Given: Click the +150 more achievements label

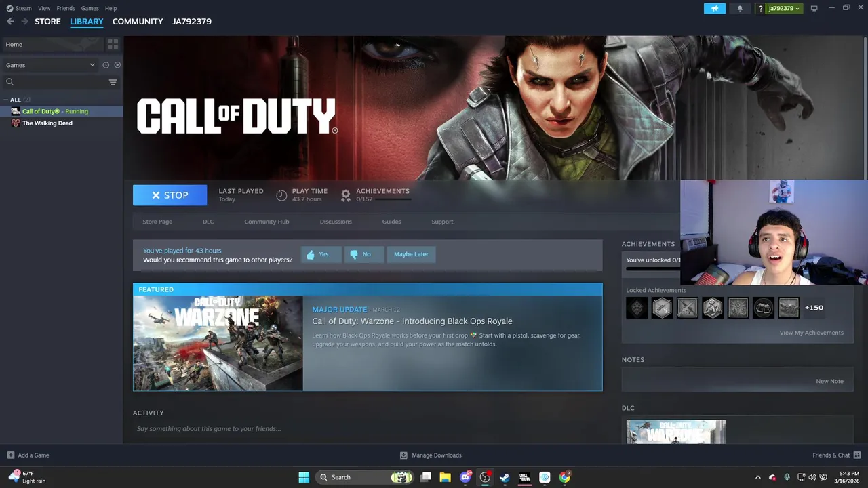Looking at the screenshot, I should (x=814, y=308).
